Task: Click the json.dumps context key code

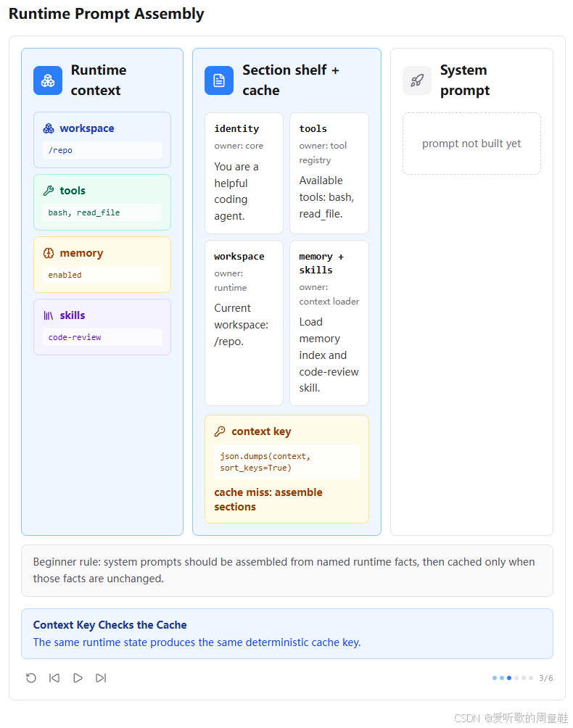Action: point(287,462)
